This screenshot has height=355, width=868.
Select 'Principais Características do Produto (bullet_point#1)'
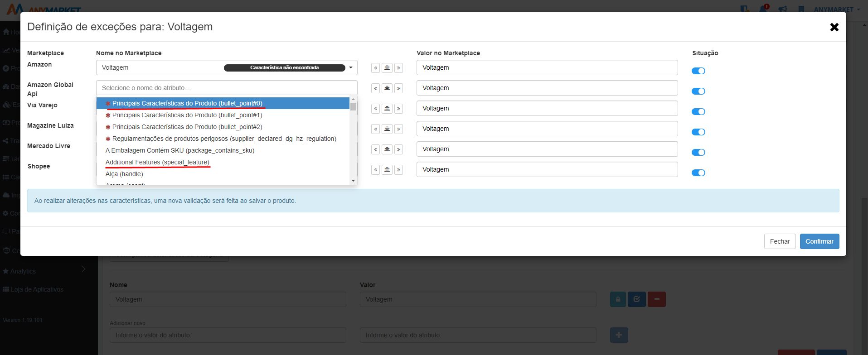tap(223, 115)
